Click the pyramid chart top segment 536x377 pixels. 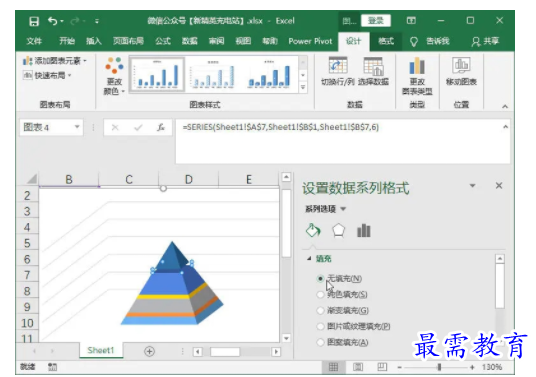pyautogui.click(x=172, y=256)
